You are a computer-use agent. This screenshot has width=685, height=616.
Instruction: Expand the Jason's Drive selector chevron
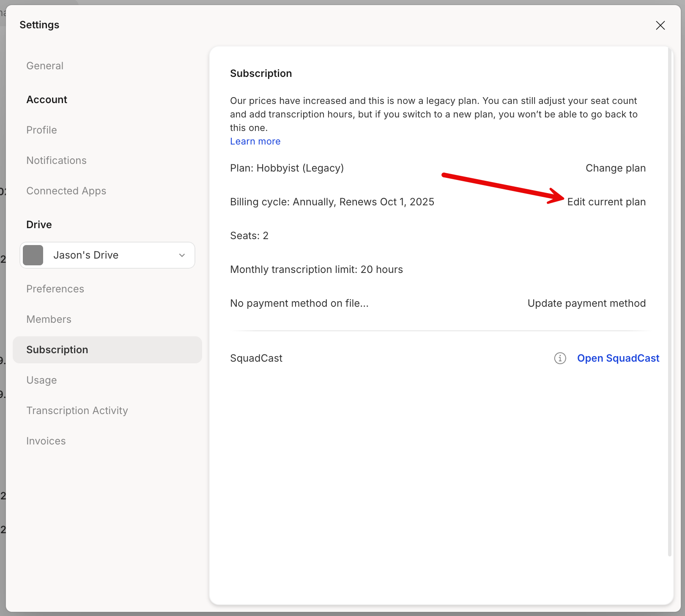(182, 255)
